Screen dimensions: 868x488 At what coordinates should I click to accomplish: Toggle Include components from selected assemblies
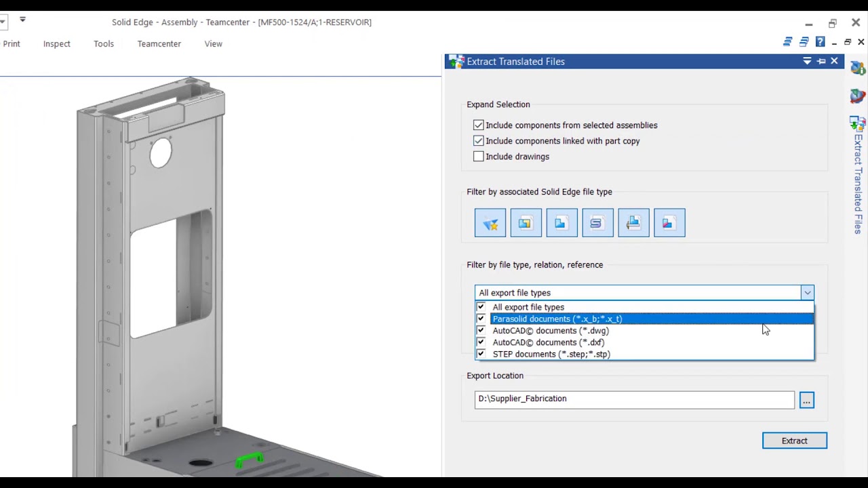[479, 125]
